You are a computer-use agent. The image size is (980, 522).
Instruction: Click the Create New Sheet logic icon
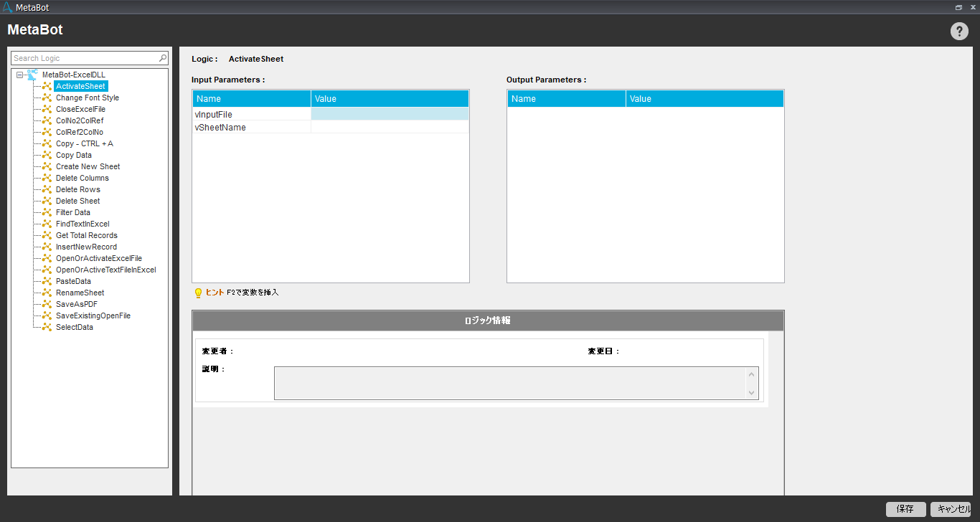(47, 166)
